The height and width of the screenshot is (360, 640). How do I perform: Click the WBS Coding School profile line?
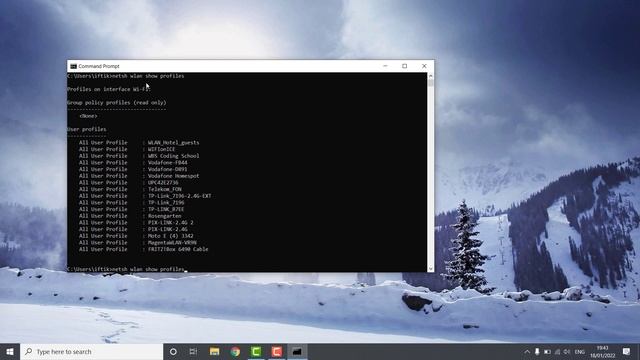[x=139, y=156]
